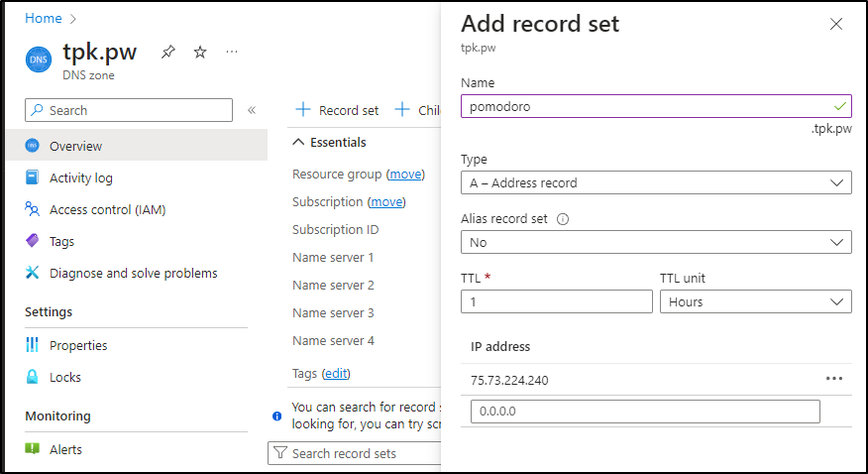Click the green Alerts icon
The width and height of the screenshot is (868, 474).
click(x=32, y=448)
